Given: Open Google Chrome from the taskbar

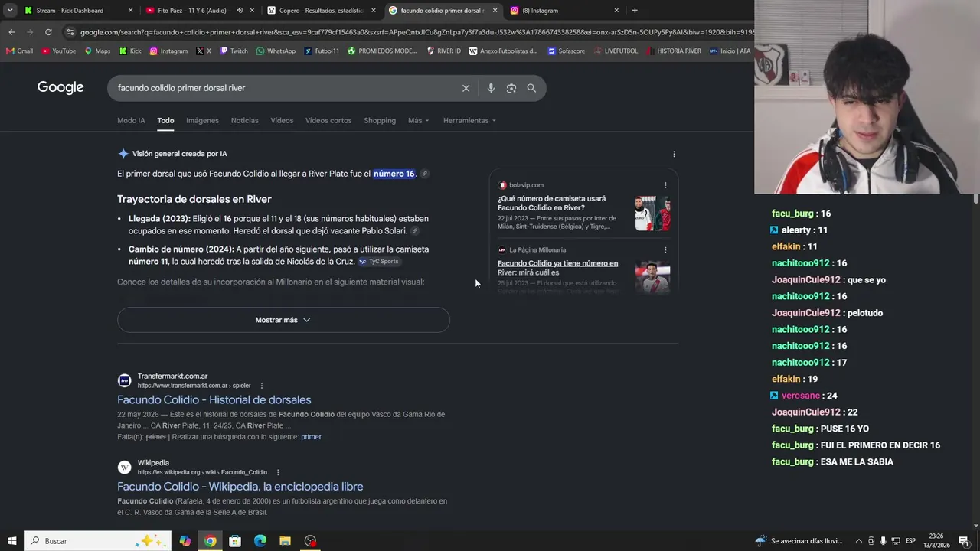Looking at the screenshot, I should [x=210, y=541].
